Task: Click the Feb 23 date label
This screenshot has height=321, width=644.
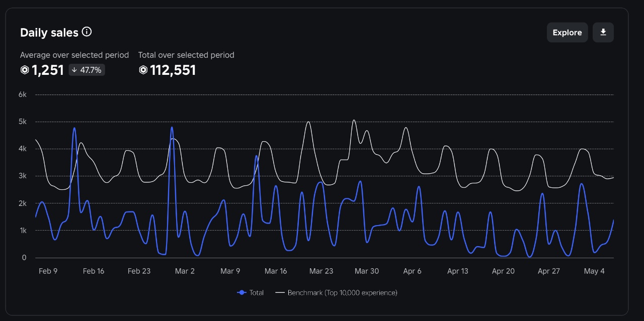Action: tap(139, 271)
